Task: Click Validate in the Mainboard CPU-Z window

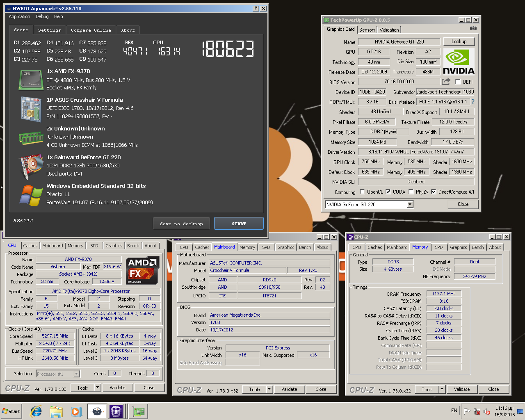Action: (x=289, y=389)
